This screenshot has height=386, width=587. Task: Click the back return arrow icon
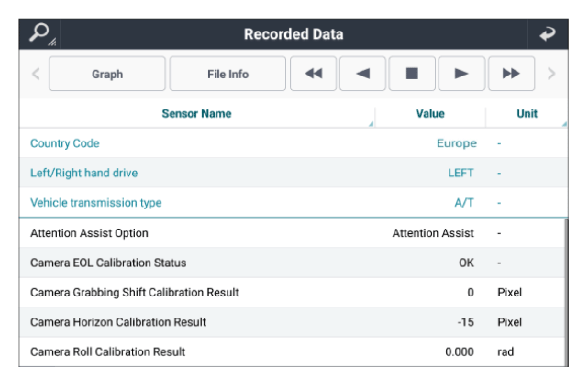(x=547, y=34)
